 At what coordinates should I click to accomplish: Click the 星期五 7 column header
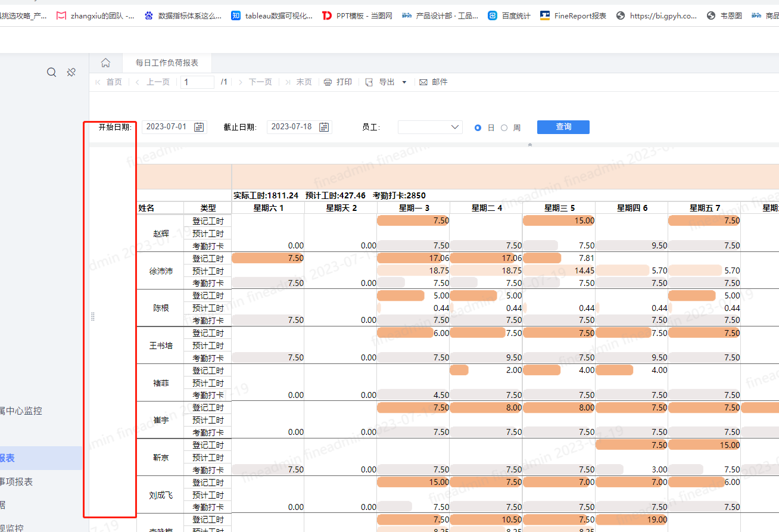click(x=705, y=208)
